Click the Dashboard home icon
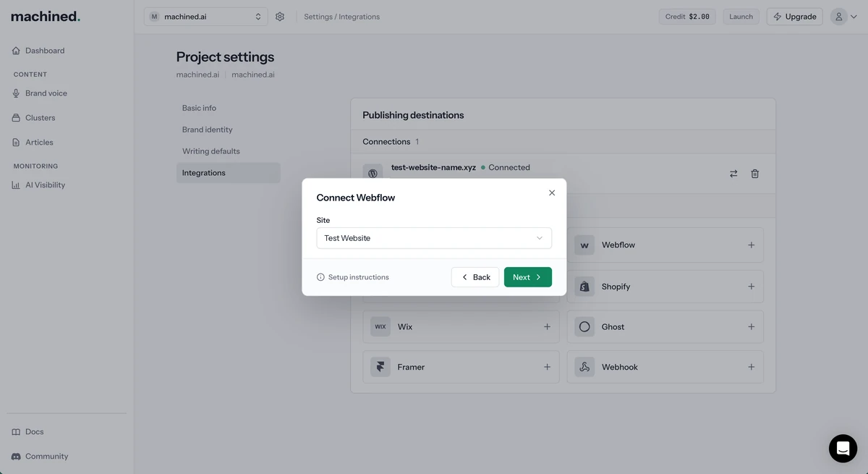Image resolution: width=868 pixels, height=474 pixels. [16, 51]
